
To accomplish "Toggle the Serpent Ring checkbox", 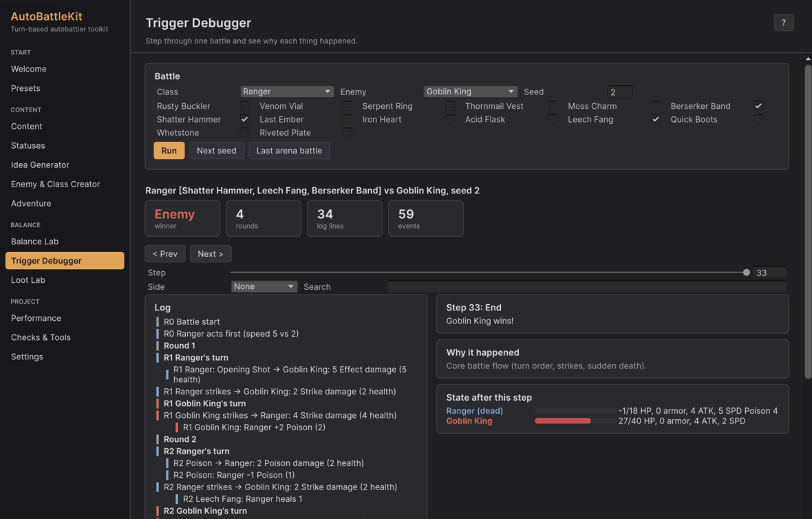I will click(450, 106).
